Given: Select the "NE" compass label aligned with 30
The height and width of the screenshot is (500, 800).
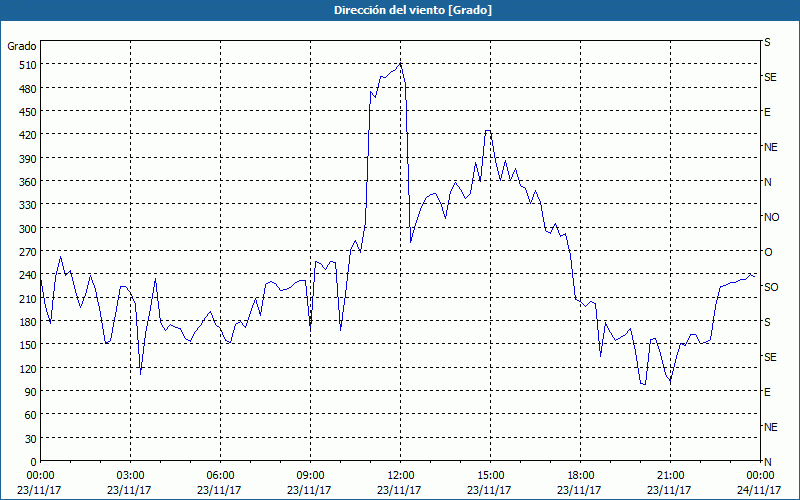Looking at the screenshot, I should coord(770,427).
